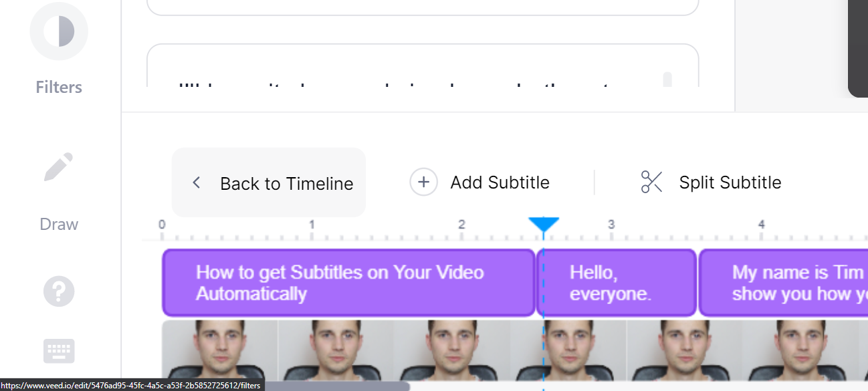
Task: Click the Back to Timeline chevron arrow
Action: coord(196,182)
